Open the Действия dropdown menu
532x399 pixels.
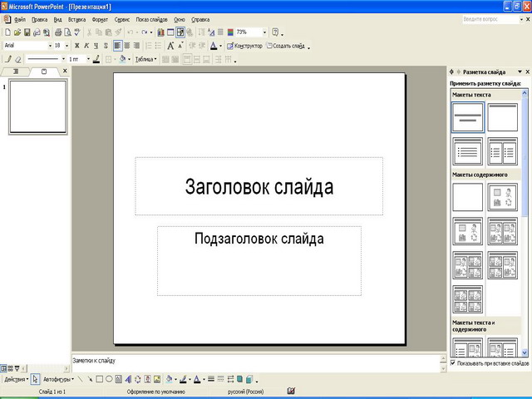17,379
